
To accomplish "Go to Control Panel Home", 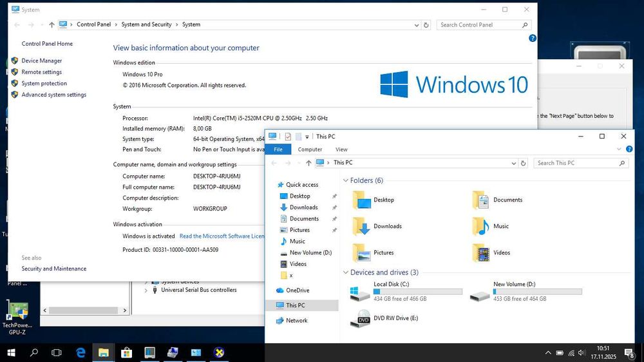I will (x=47, y=44).
